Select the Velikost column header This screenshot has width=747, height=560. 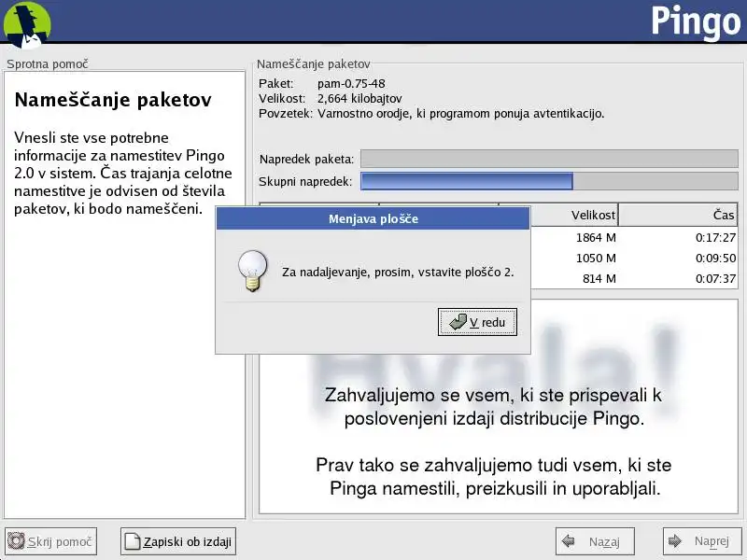tap(574, 216)
